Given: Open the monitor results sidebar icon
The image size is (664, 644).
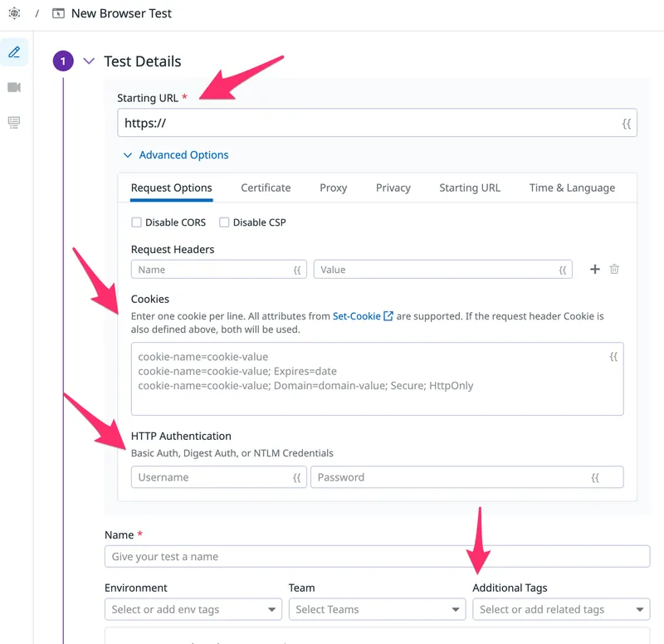Looking at the screenshot, I should coord(14,123).
